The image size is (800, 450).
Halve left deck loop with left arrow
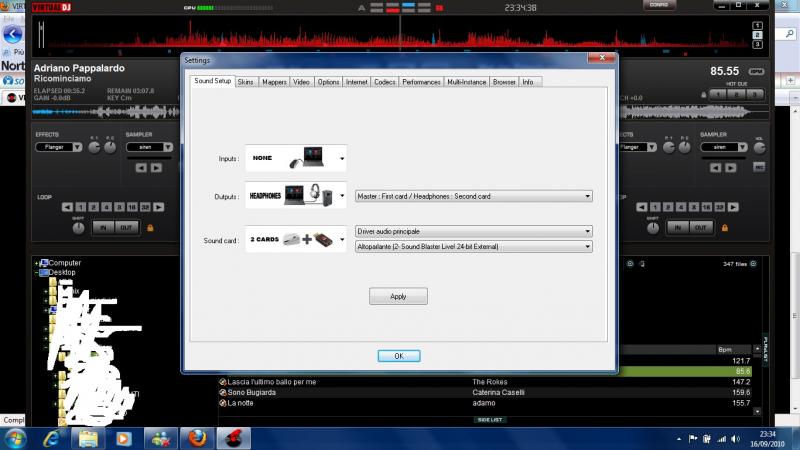pos(67,207)
